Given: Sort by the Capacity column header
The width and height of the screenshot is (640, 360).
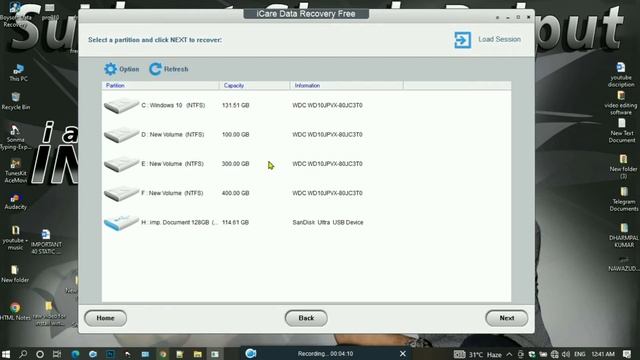Looking at the screenshot, I should click(254, 85).
